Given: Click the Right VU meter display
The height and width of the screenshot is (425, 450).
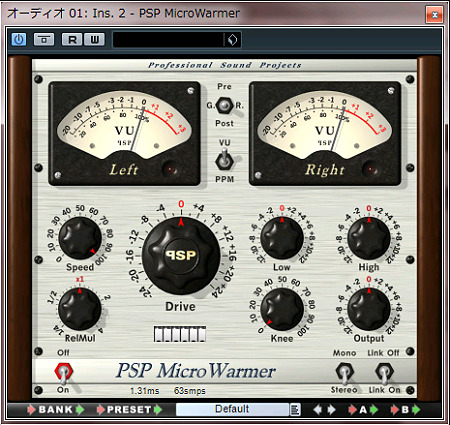Looking at the screenshot, I should pos(325,133).
